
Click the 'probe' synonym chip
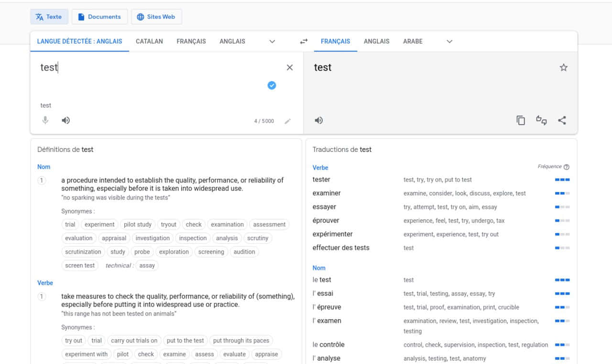tap(142, 252)
